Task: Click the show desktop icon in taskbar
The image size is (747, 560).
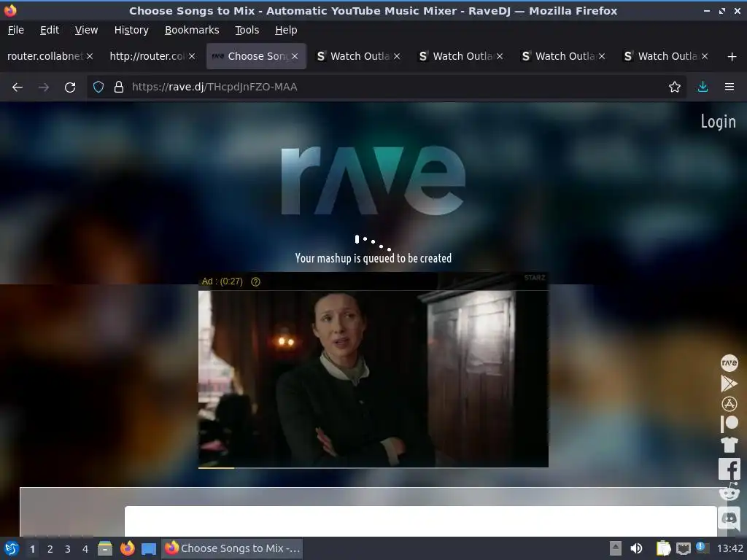Action: (x=149, y=548)
